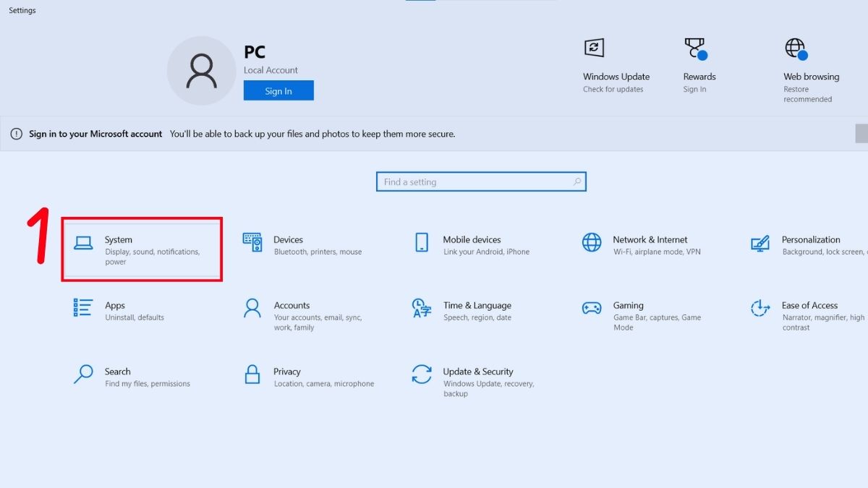
Task: Click the Find a setting search box
Action: click(x=480, y=181)
